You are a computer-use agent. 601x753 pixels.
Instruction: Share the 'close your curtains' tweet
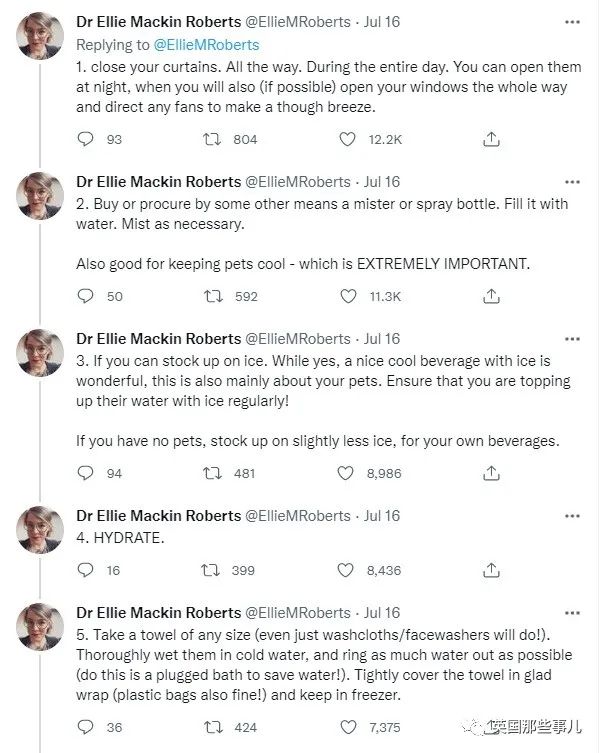pyautogui.click(x=491, y=139)
